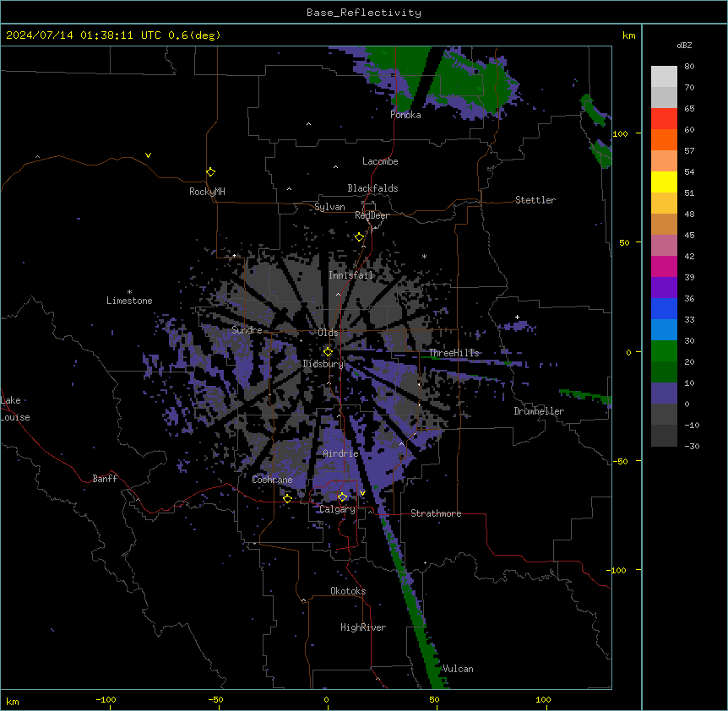
Task: Select the ThreeHills label
Action: click(454, 353)
